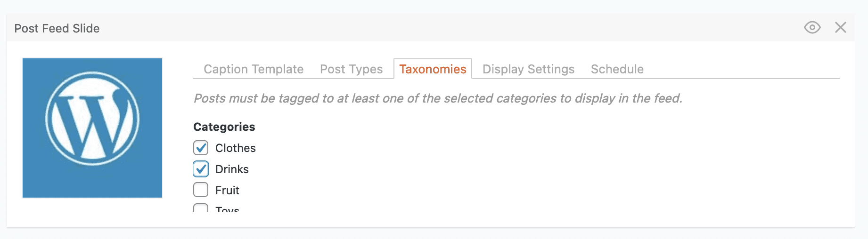Open the Schedule tab
This screenshot has width=868, height=239.
pyautogui.click(x=617, y=69)
